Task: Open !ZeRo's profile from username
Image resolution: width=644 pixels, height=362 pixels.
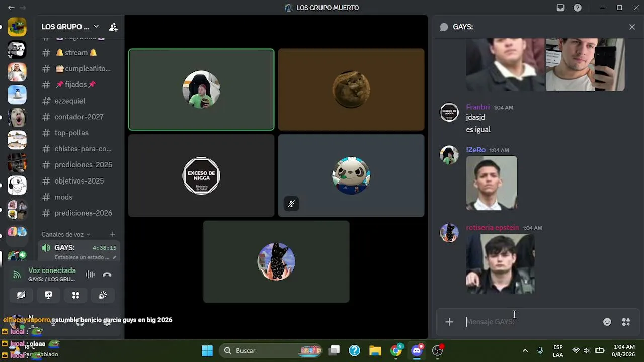Action: tap(475, 150)
